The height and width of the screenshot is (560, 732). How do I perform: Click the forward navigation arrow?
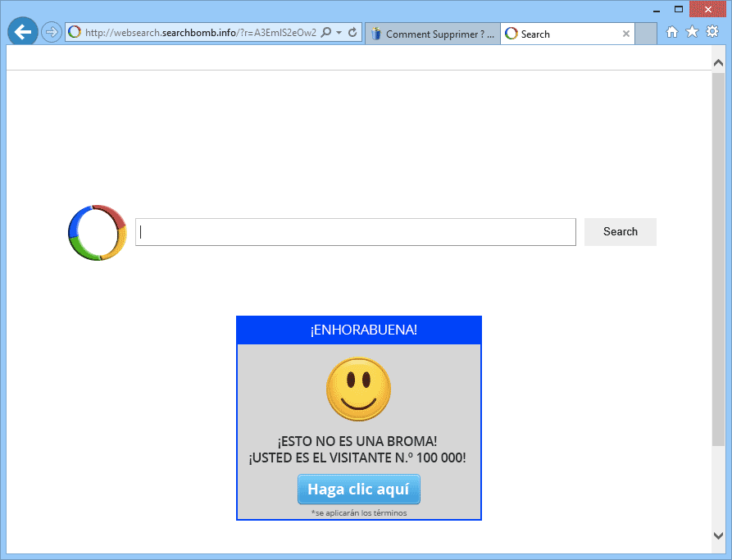coord(51,32)
